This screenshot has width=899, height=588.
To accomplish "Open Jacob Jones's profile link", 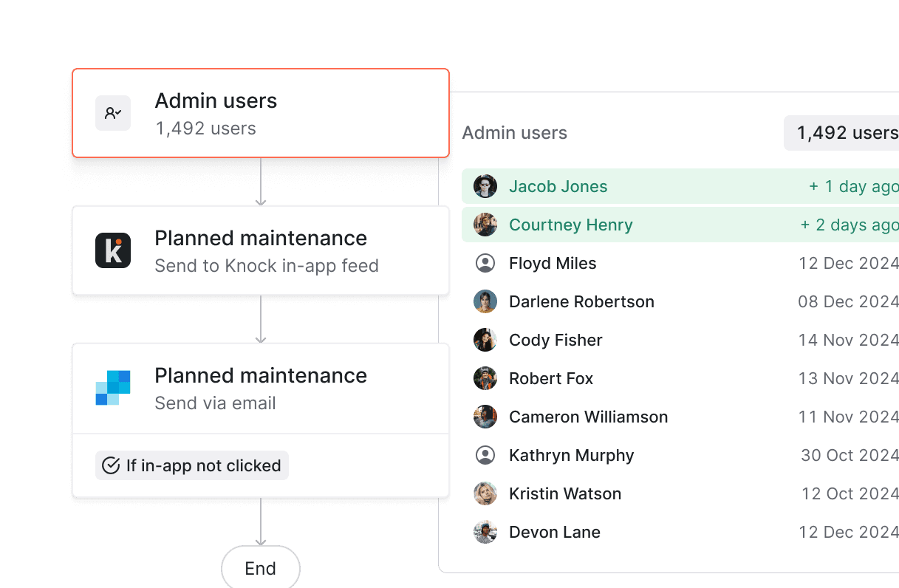I will [x=558, y=186].
